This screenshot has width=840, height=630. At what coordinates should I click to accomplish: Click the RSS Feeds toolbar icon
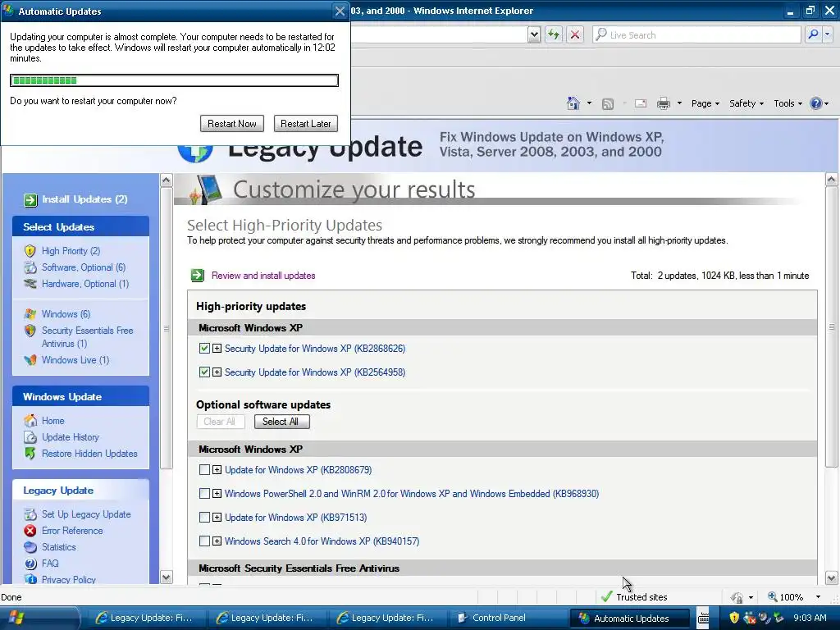pyautogui.click(x=608, y=104)
